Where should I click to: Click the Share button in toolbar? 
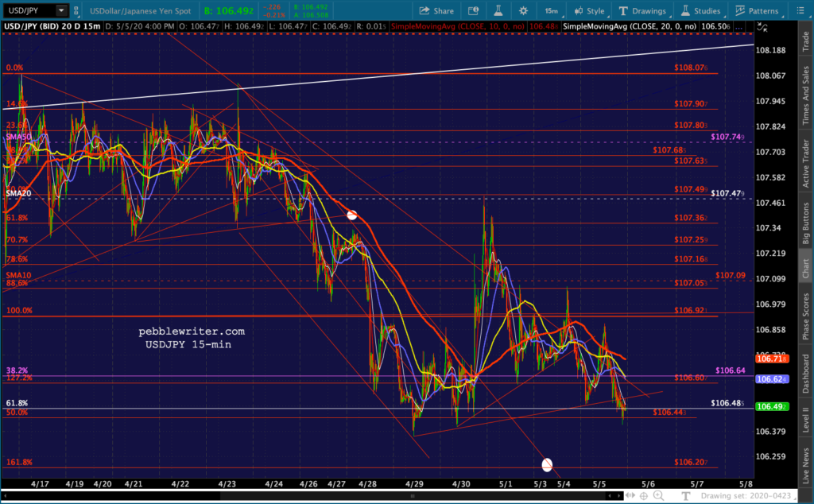(x=436, y=10)
